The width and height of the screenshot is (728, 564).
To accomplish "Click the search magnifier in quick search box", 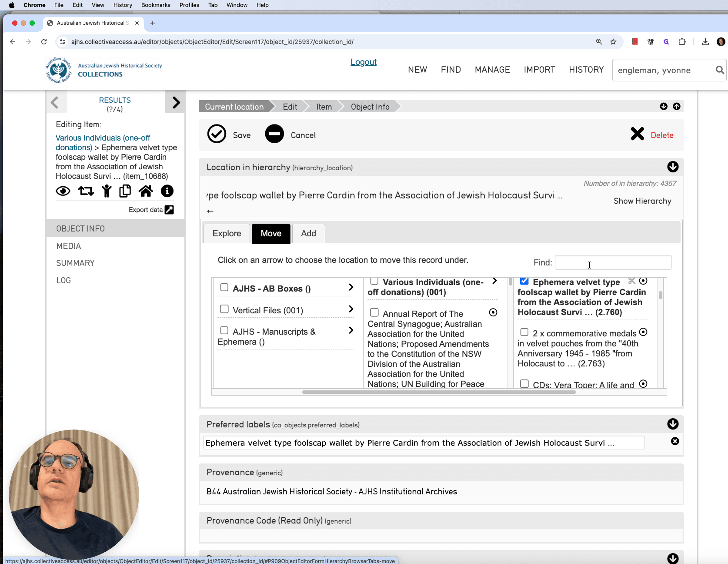I will point(720,70).
